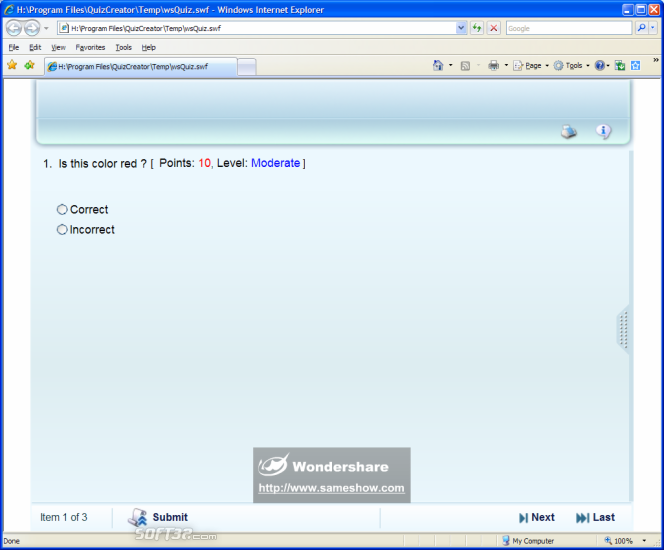Image resolution: width=664 pixels, height=550 pixels.
Task: Click the green Refresh page icon
Action: click(477, 28)
